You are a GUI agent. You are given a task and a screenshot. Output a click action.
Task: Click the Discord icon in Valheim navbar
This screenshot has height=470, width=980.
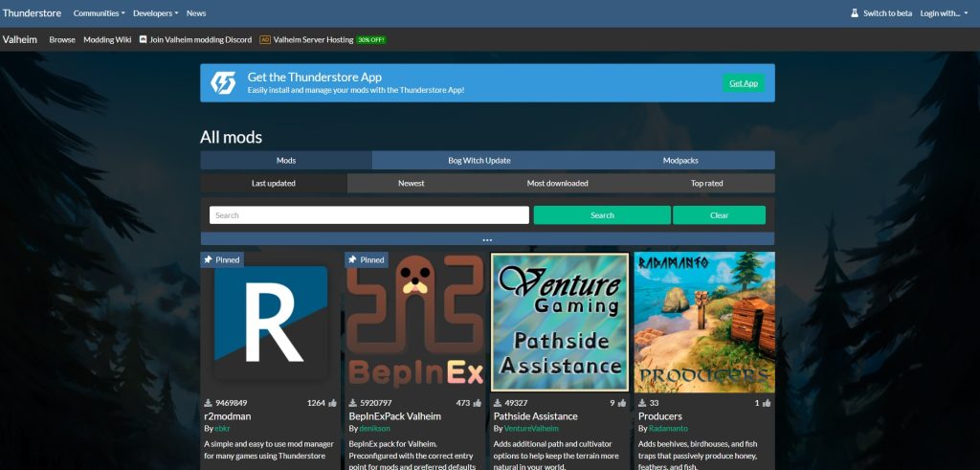144,39
